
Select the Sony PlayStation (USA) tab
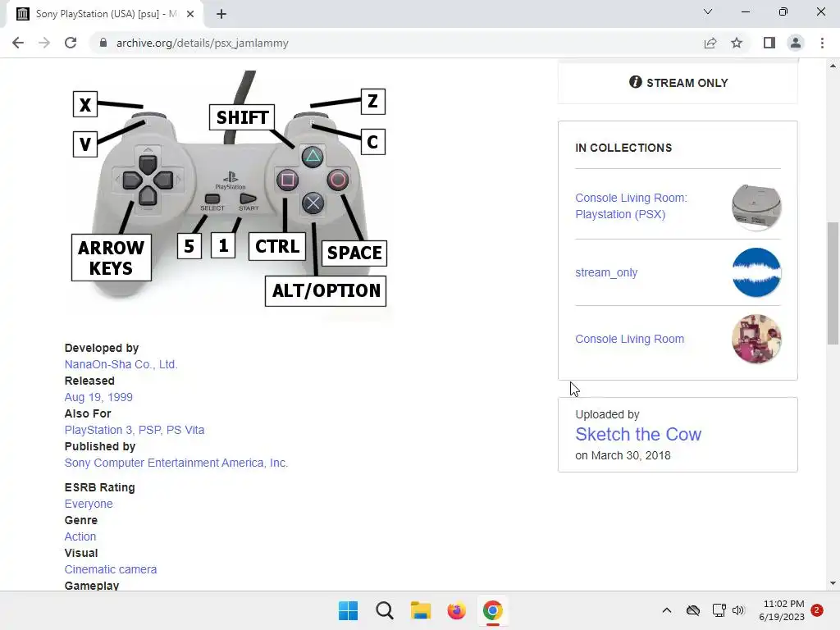pyautogui.click(x=105, y=14)
